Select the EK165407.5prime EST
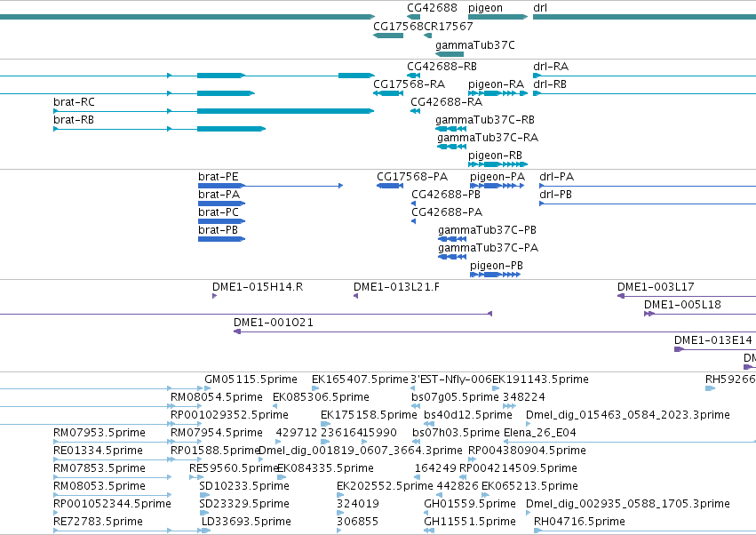 click(x=315, y=387)
